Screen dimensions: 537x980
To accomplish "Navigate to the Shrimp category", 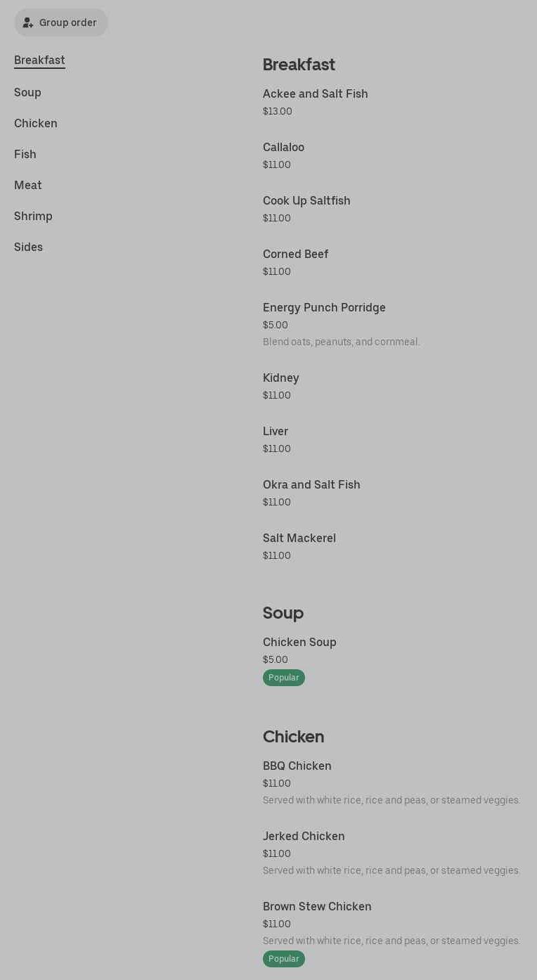I will [33, 217].
